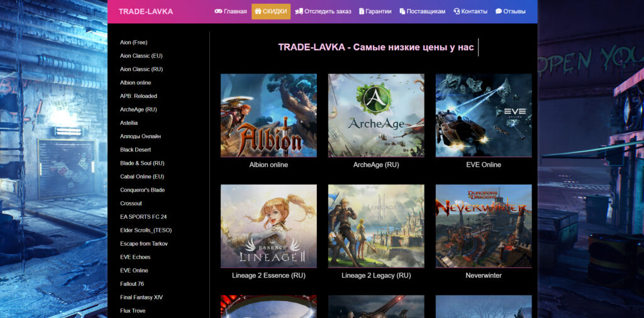Select Аллоды Онлайн in the sidebar
Screen dimensions: 644x318
coord(140,136)
